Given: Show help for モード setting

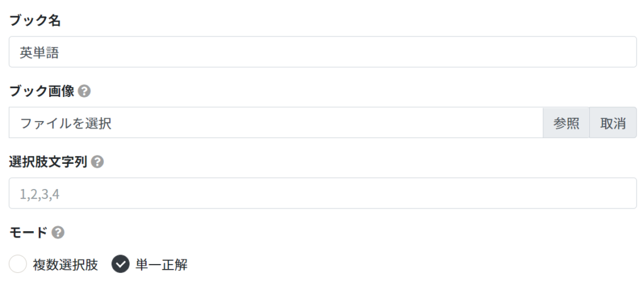Looking at the screenshot, I should click(58, 233).
